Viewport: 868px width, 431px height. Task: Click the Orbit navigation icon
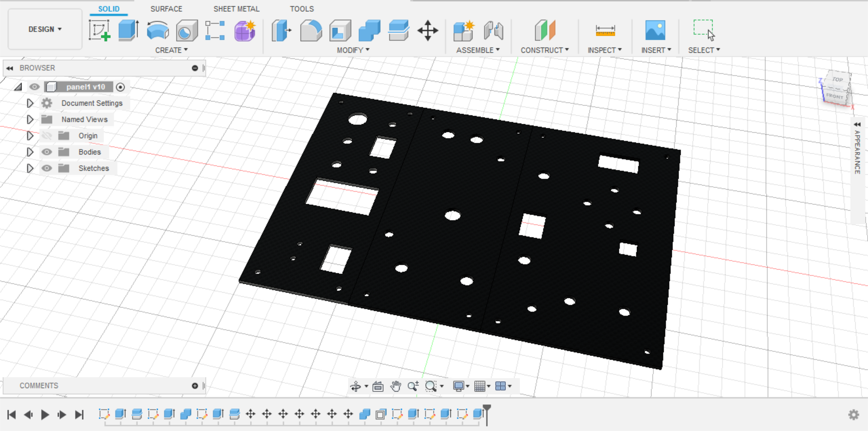pos(355,386)
